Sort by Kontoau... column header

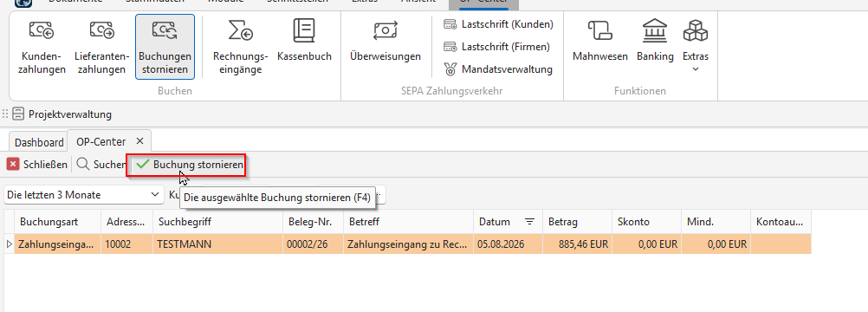pos(781,222)
